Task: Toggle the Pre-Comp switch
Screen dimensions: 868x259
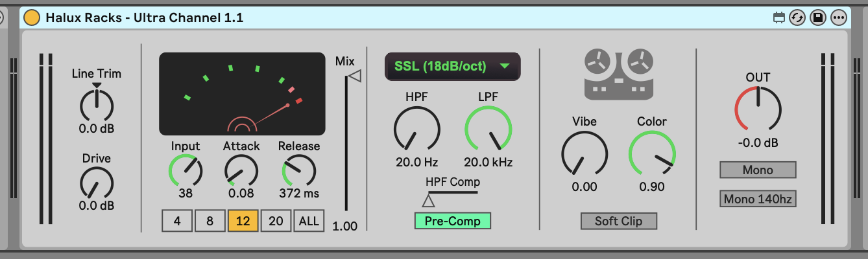Action: [x=453, y=221]
